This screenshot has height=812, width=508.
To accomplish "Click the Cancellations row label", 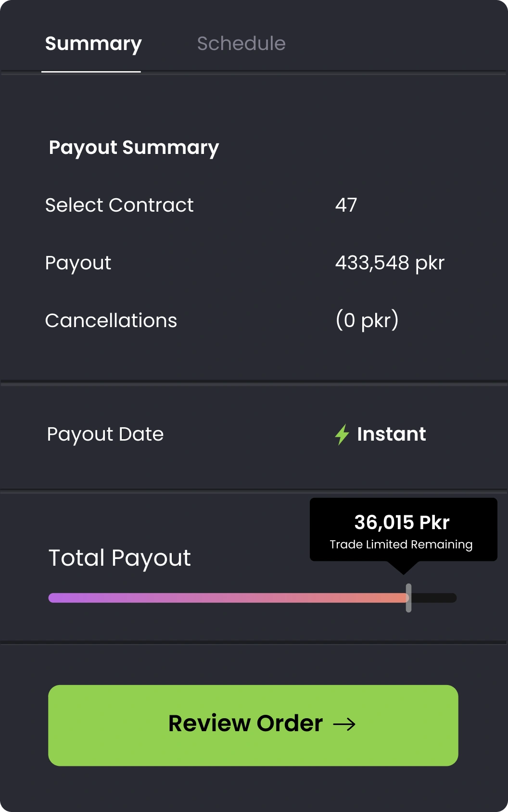I will (x=111, y=321).
